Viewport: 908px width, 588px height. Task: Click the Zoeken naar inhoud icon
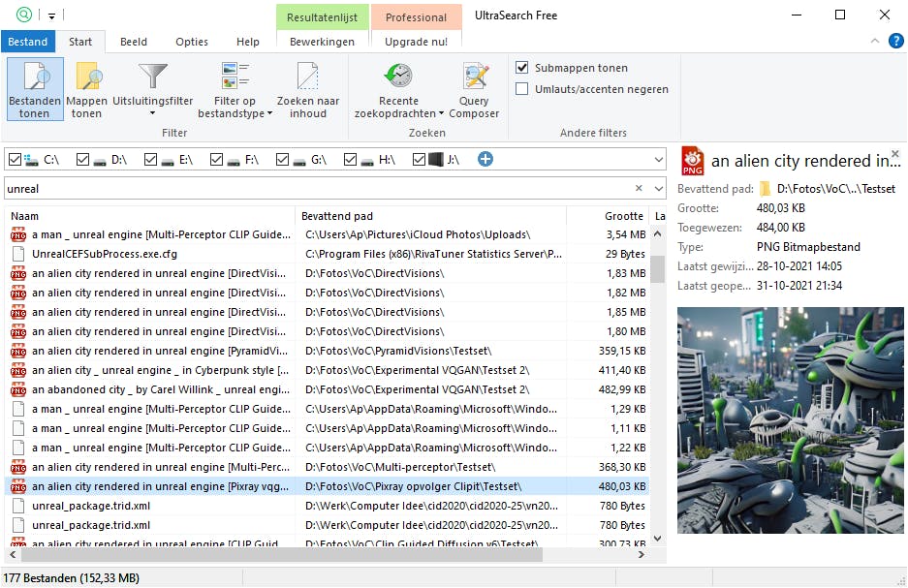(307, 77)
